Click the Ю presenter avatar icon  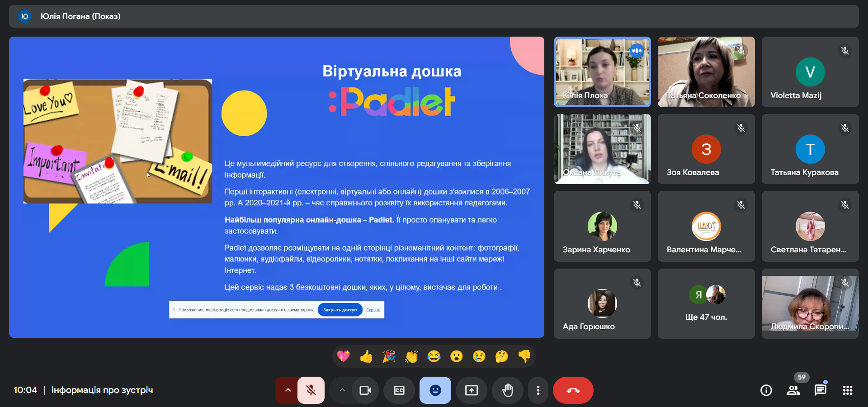click(x=24, y=16)
